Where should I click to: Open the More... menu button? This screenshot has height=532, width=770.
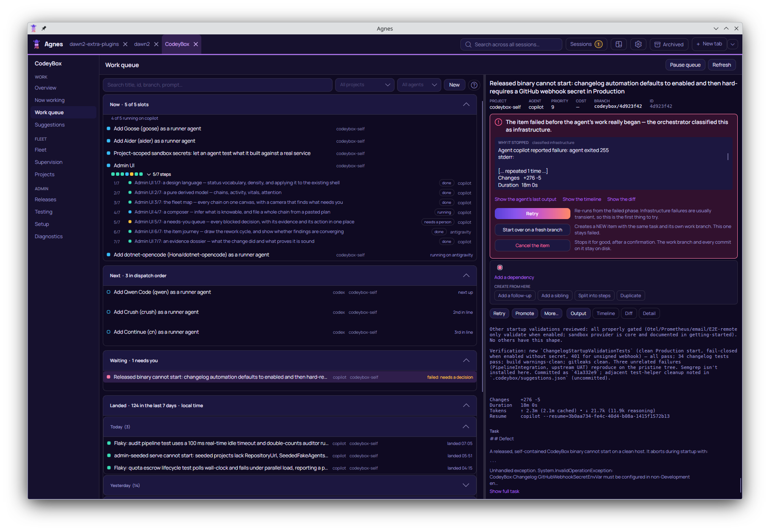point(551,314)
